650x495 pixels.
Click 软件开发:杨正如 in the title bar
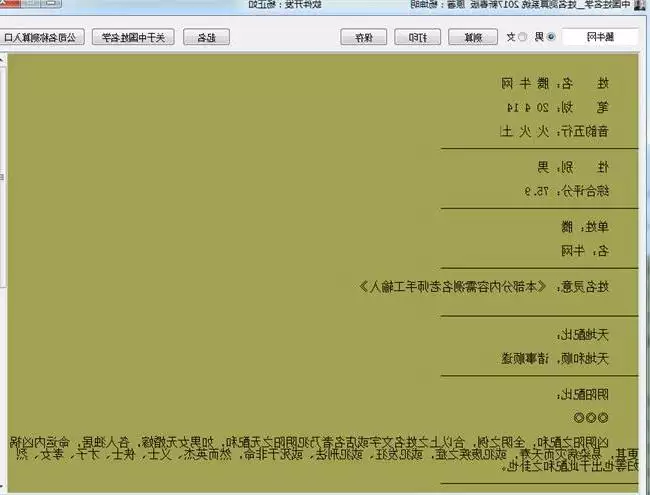click(285, 5)
